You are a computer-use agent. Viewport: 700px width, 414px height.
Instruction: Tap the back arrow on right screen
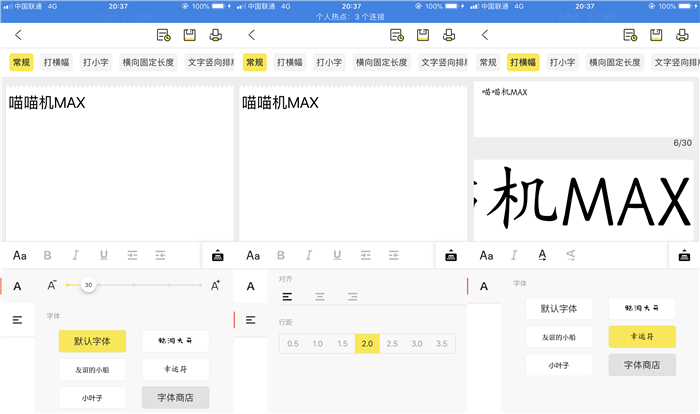pyautogui.click(x=485, y=35)
